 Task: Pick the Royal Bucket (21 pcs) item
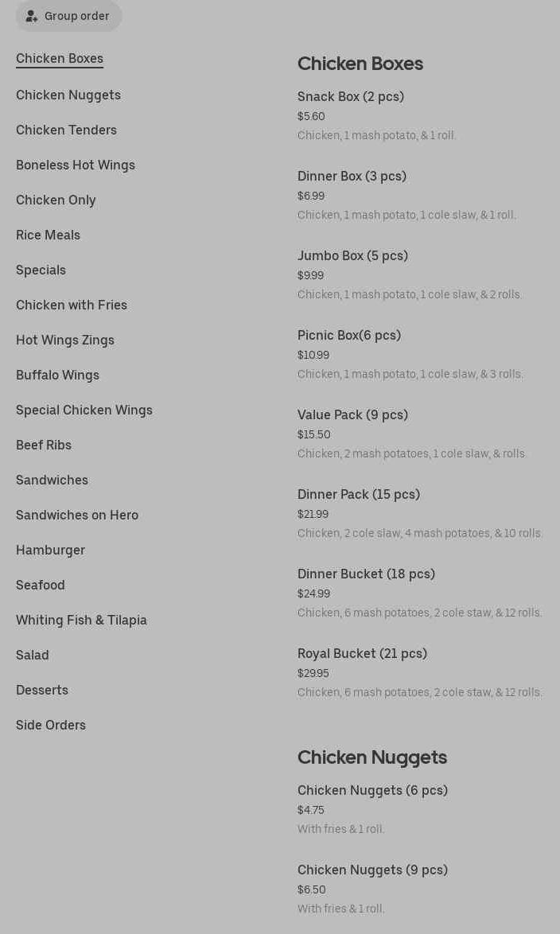click(362, 654)
